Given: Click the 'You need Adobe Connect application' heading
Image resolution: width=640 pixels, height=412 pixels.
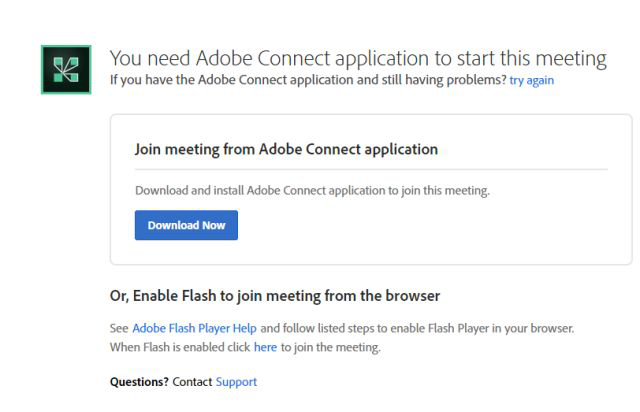Looking at the screenshot, I should point(357,58).
